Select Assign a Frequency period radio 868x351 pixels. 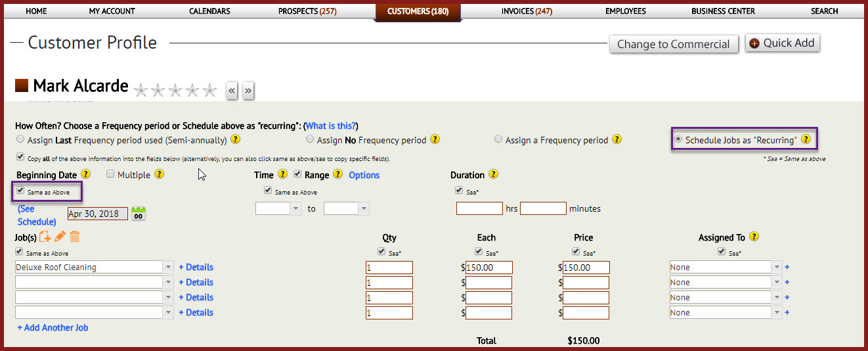[x=498, y=139]
